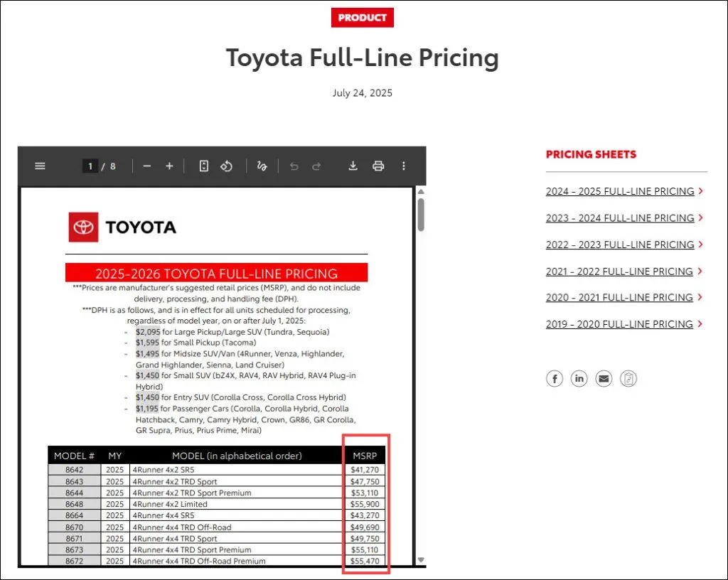Share page on Facebook
The height and width of the screenshot is (580, 728).
[x=555, y=379]
